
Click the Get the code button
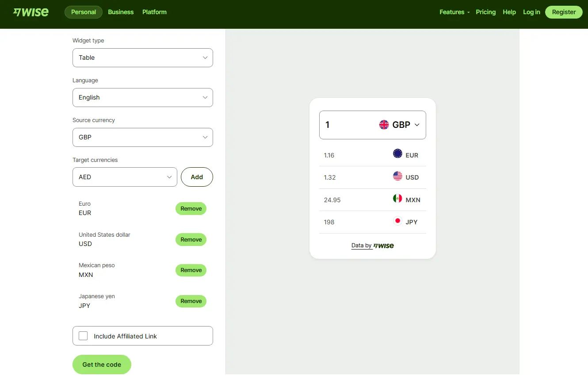tap(102, 365)
